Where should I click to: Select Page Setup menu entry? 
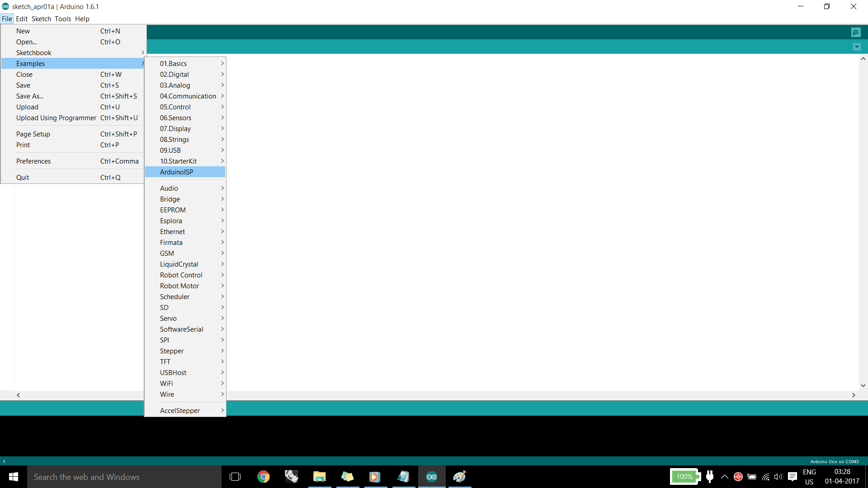73,134
